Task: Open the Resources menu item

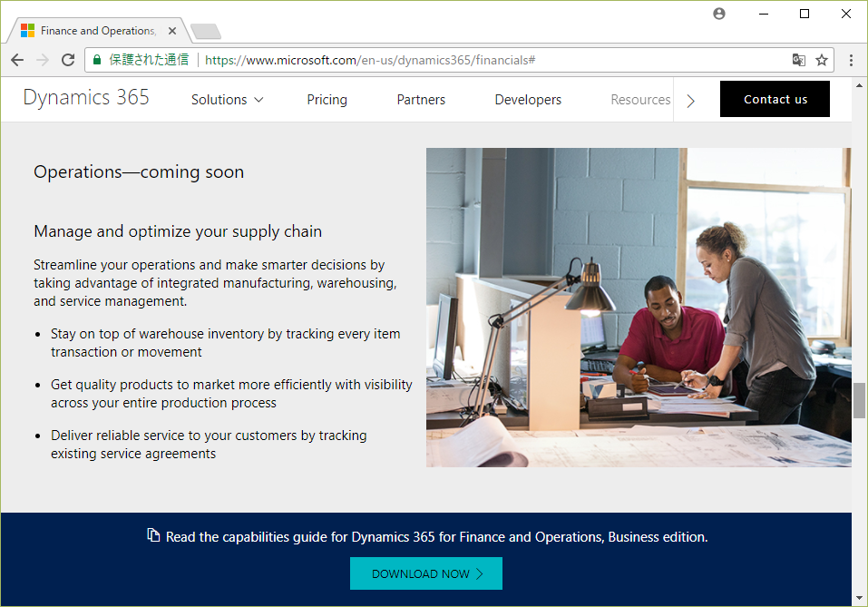Action: 640,100
